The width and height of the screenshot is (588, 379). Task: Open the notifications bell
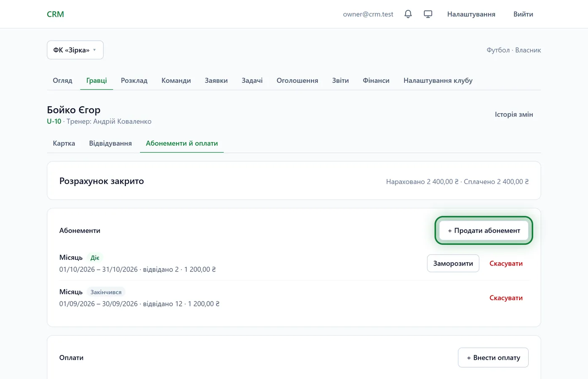tap(408, 14)
